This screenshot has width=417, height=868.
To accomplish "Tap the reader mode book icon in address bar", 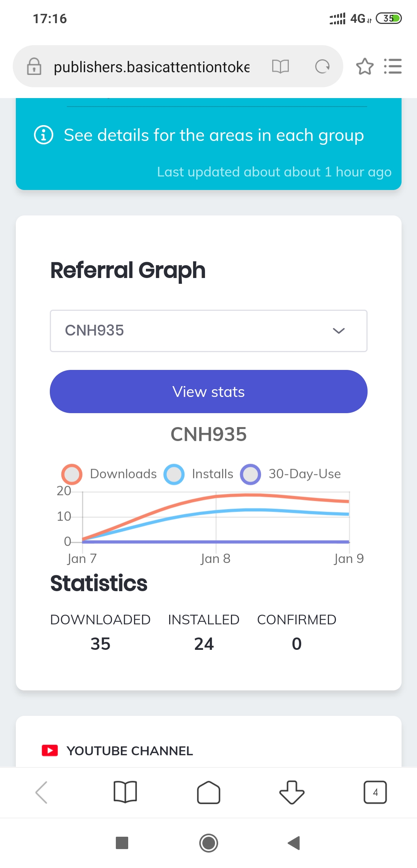I will pos(280,67).
